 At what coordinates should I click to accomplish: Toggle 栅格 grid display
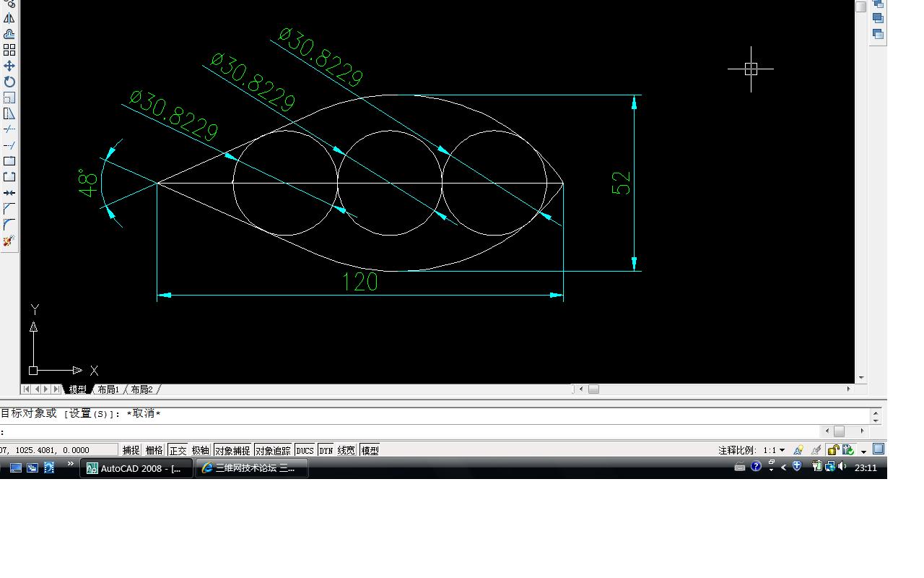[154, 450]
